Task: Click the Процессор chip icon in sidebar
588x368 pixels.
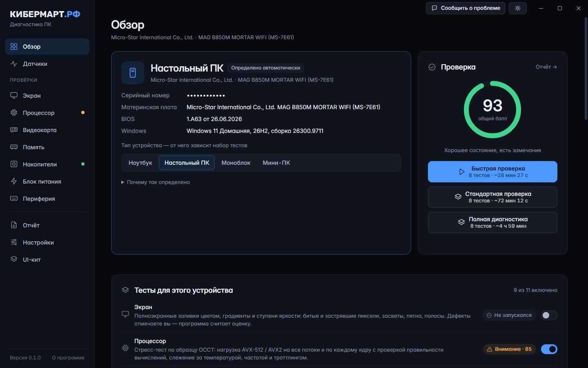Action: 14,113
